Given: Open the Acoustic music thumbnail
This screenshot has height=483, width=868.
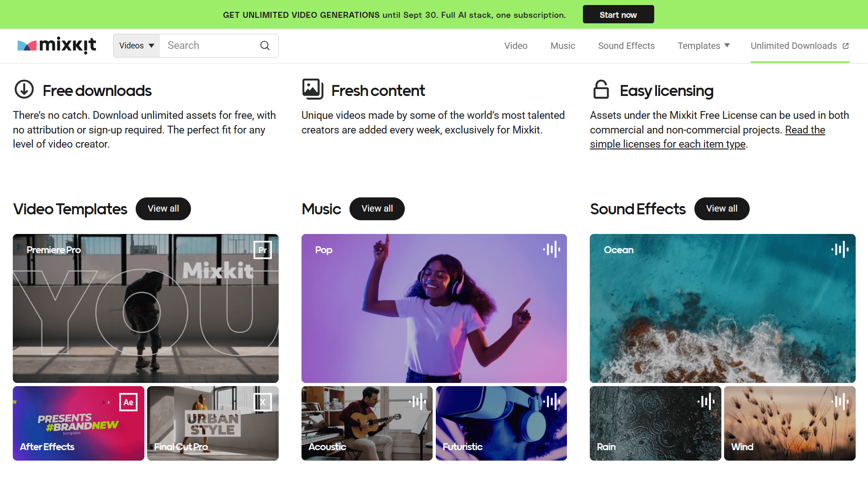Looking at the screenshot, I should tap(367, 423).
